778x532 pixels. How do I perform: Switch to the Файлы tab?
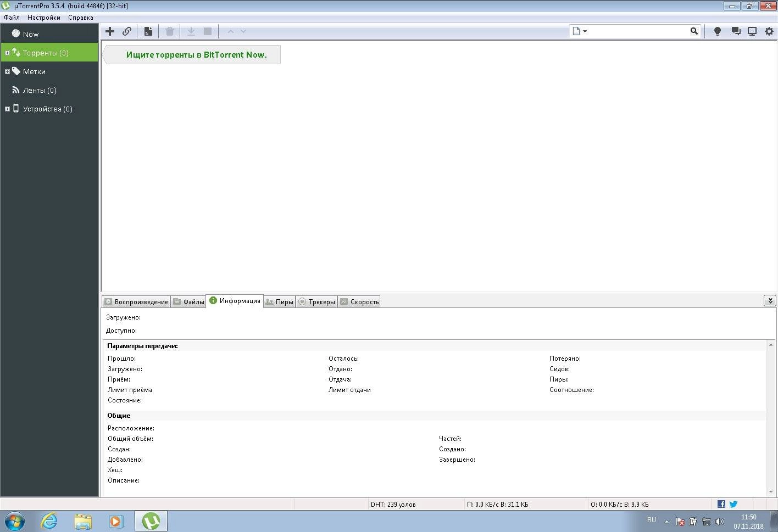tap(188, 301)
